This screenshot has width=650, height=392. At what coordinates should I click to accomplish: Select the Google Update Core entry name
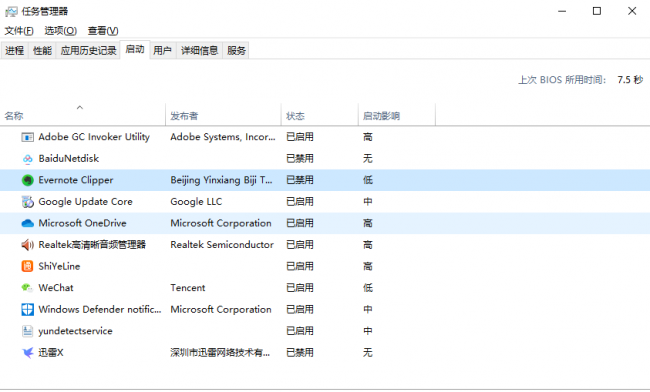(x=85, y=202)
